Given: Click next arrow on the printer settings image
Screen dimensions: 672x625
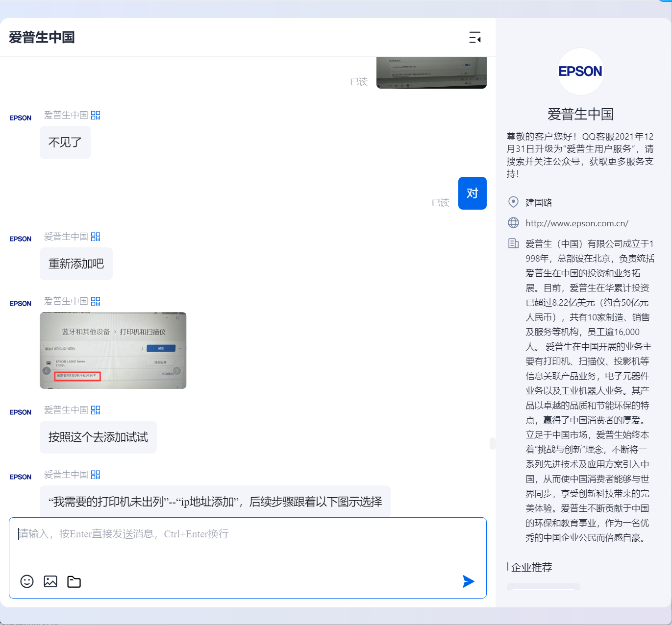Looking at the screenshot, I should 177,371.
